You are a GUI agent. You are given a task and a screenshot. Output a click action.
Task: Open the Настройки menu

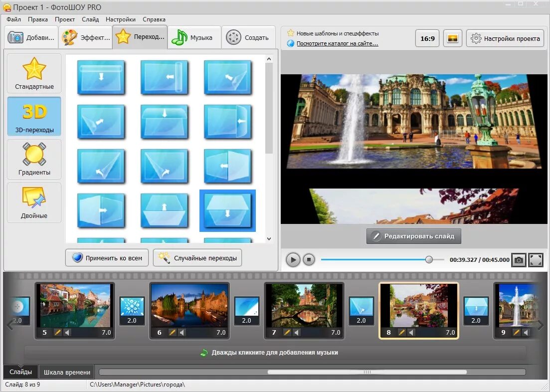(x=121, y=19)
